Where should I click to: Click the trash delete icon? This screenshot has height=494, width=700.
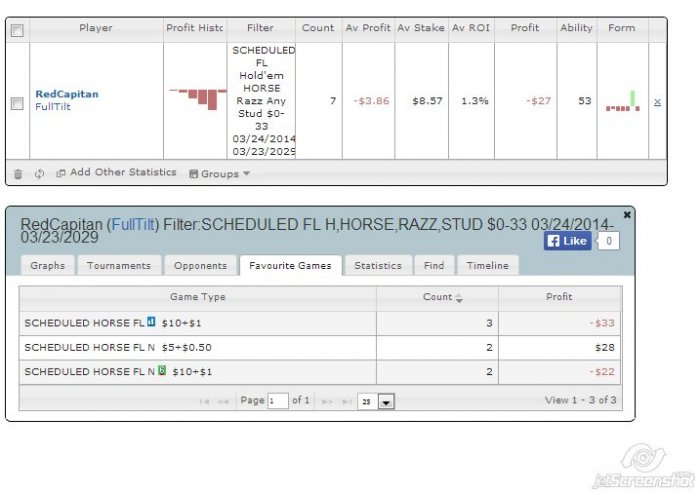pos(18,174)
